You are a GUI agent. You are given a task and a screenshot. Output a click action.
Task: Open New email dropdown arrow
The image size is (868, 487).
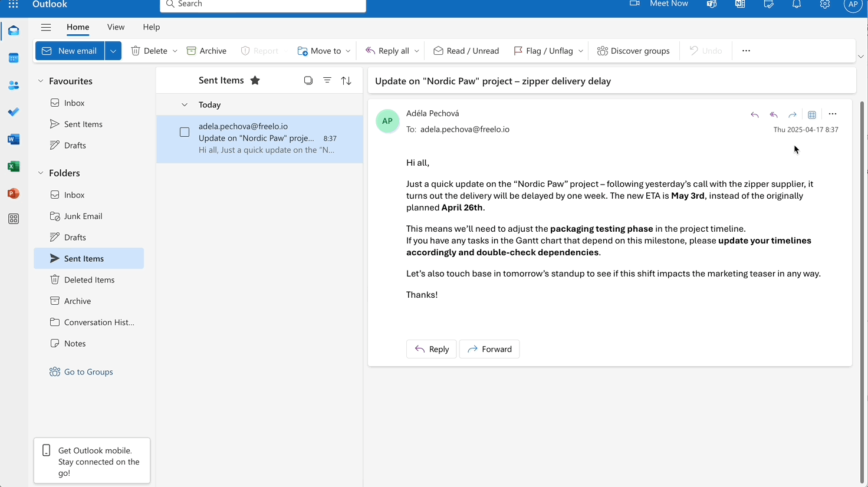[113, 51]
